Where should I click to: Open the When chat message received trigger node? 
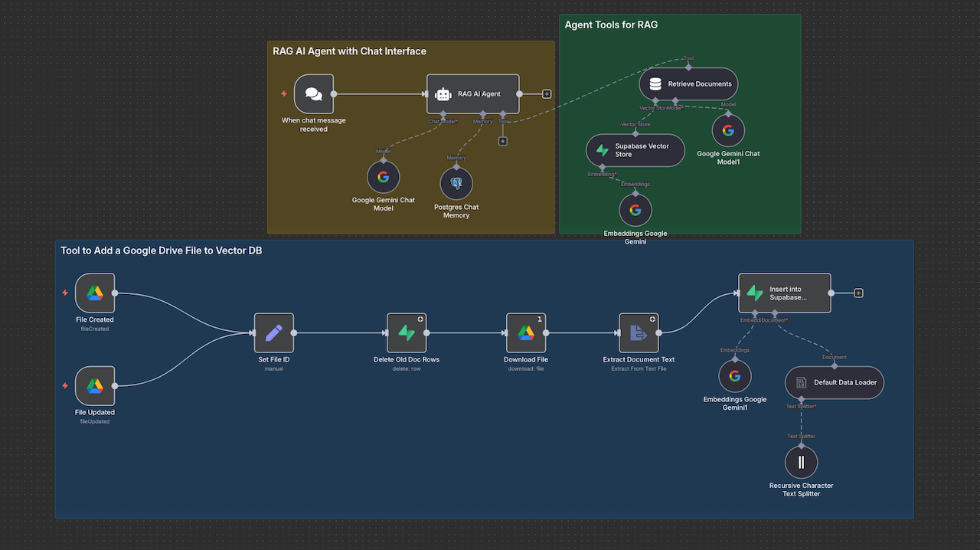(x=313, y=93)
